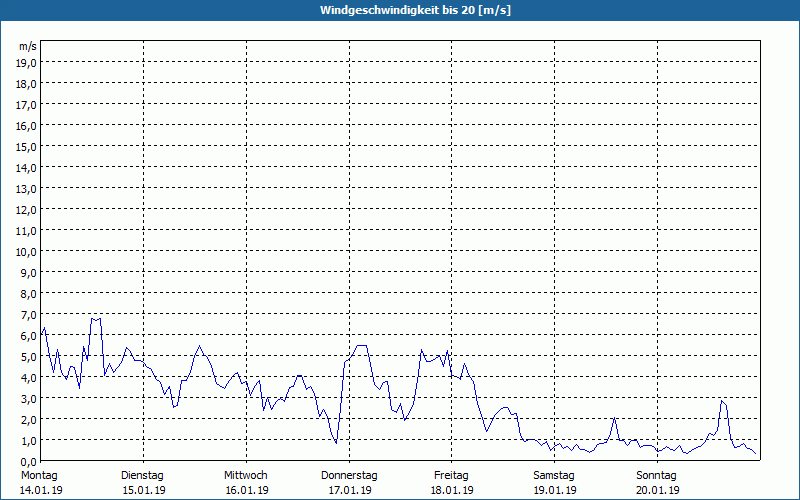Screen dimensions: 800x500
Task: Click the date 17.01.19
Action: click(x=350, y=490)
